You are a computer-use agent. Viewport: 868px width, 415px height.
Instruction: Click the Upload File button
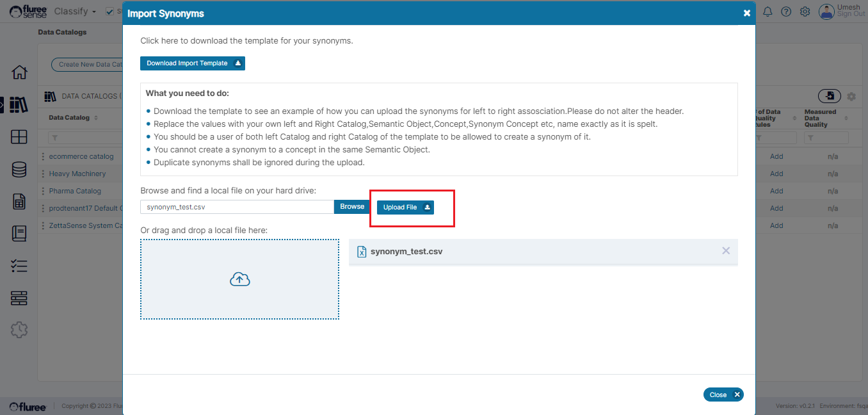tap(405, 207)
